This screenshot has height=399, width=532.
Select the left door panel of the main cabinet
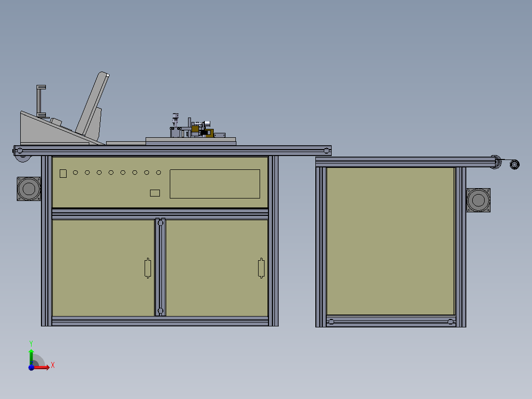point(103,268)
